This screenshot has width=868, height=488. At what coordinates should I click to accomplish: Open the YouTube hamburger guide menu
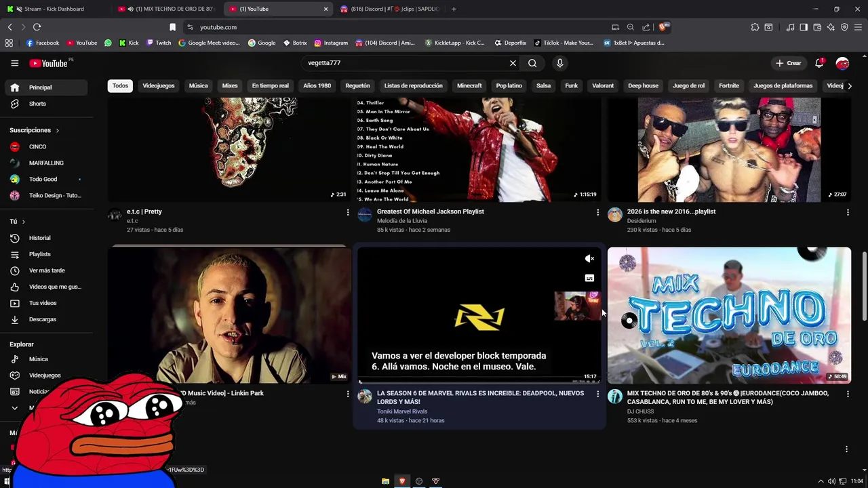pos(14,63)
